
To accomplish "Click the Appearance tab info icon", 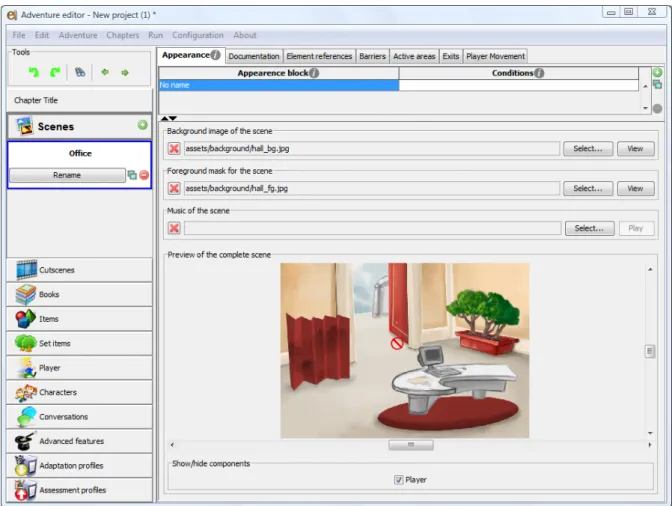I will click(x=216, y=55).
